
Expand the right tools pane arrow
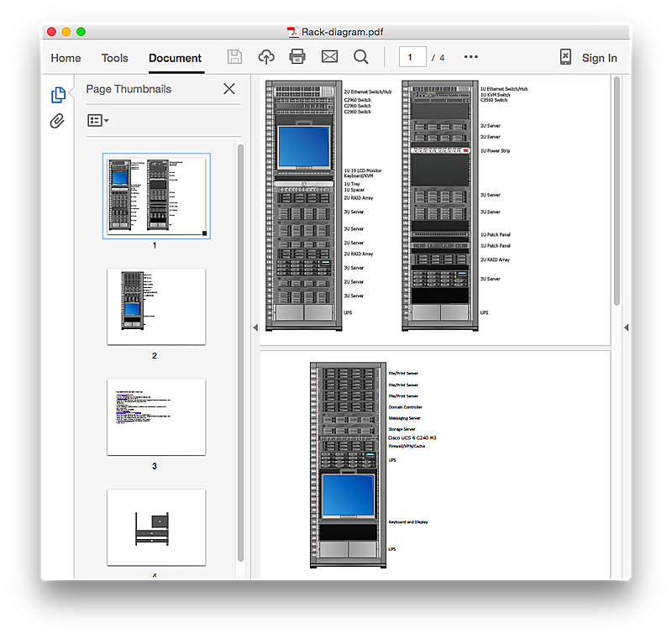pos(625,327)
